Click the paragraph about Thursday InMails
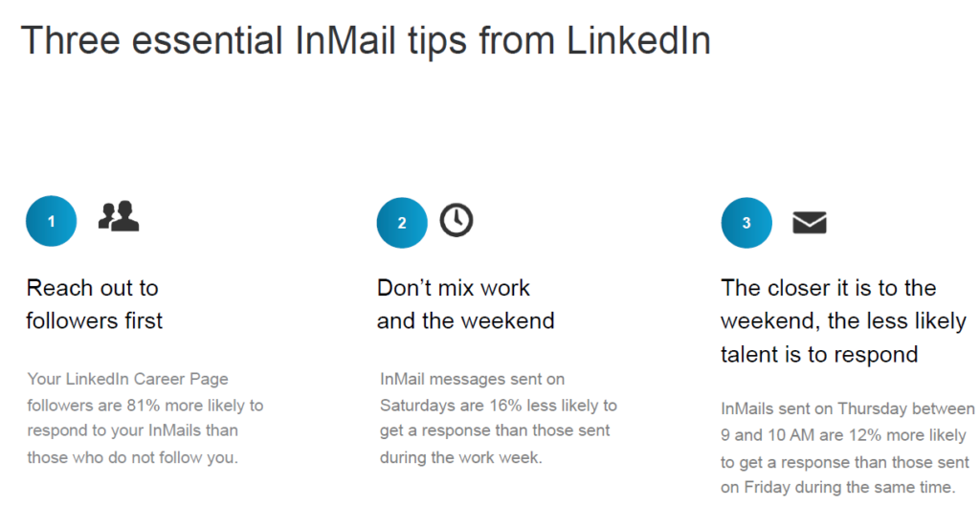The height and width of the screenshot is (528, 980). tap(847, 448)
